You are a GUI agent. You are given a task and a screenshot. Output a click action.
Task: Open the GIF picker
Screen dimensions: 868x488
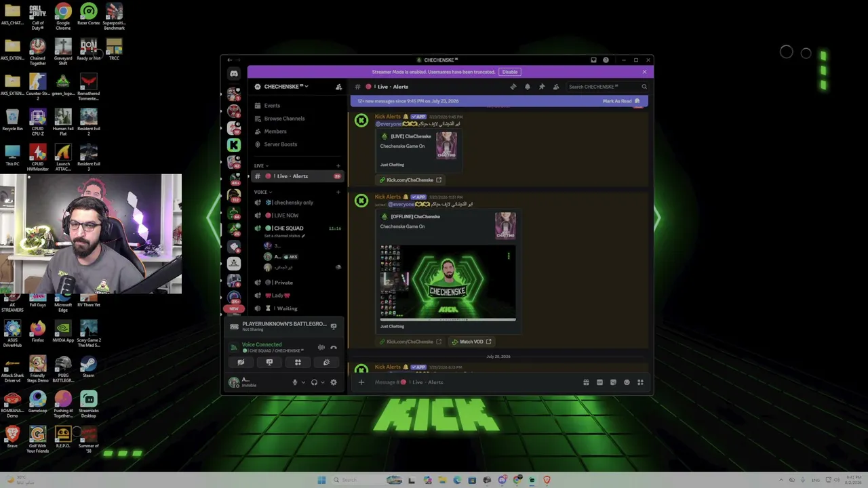(x=599, y=382)
